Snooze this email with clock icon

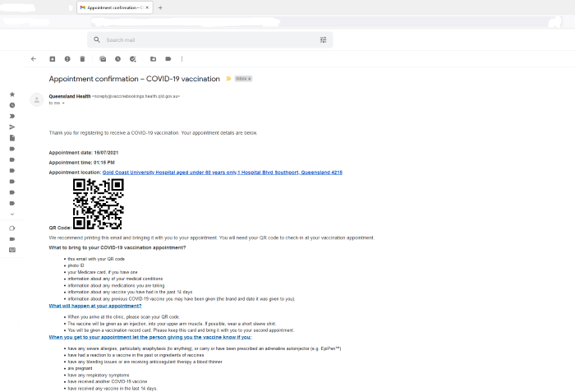[118, 59]
